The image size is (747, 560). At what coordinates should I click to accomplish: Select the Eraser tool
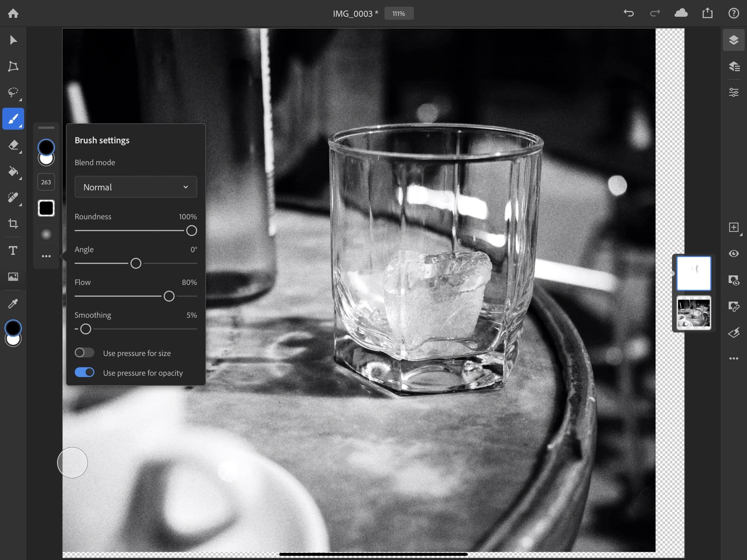[13, 145]
